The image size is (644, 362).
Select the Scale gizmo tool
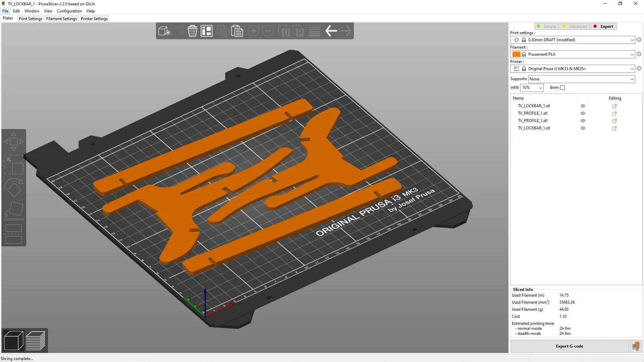coord(14,165)
